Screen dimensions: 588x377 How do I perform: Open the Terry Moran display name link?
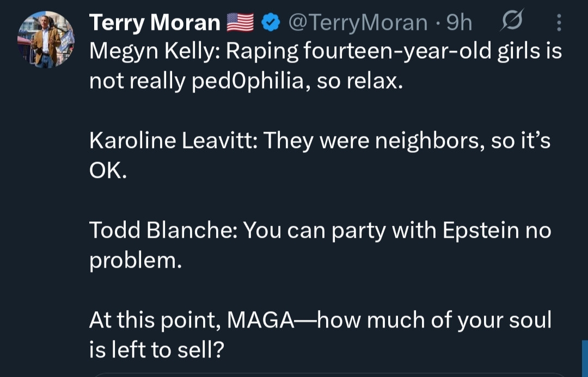click(x=154, y=22)
